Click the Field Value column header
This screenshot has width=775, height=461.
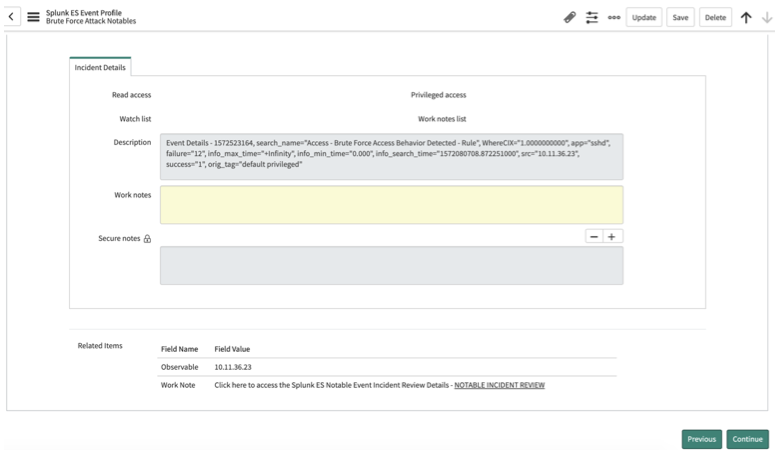pyautogui.click(x=232, y=349)
